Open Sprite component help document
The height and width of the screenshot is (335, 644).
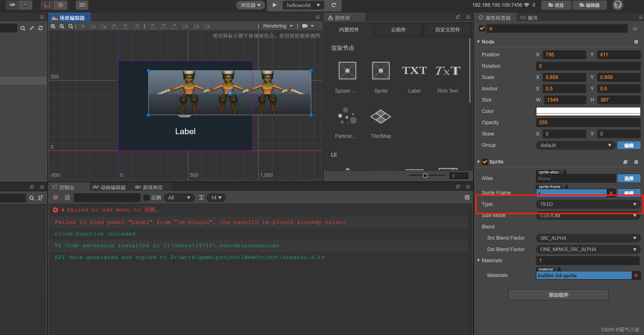point(625,162)
